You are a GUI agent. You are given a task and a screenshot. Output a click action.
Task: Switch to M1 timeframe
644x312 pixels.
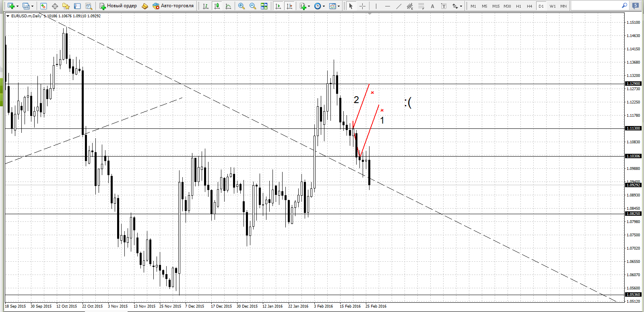click(x=473, y=6)
